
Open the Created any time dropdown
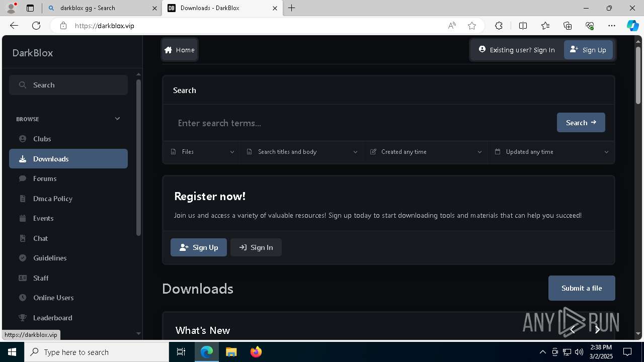[426, 152]
